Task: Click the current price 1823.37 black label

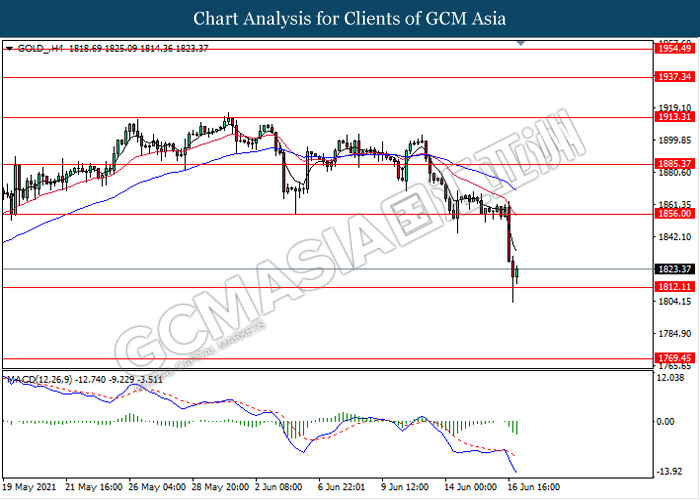Action: point(675,269)
